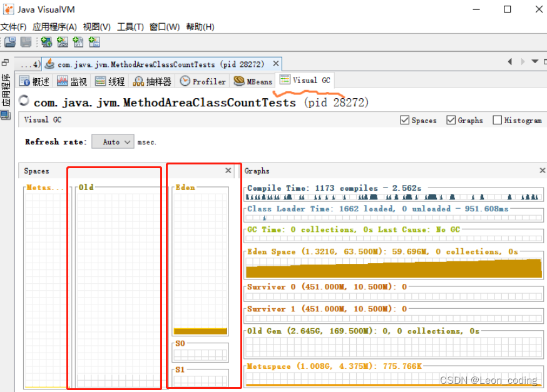Close the MethodAreaClassCountTests document tab
The image size is (547, 392).
coord(275,63)
